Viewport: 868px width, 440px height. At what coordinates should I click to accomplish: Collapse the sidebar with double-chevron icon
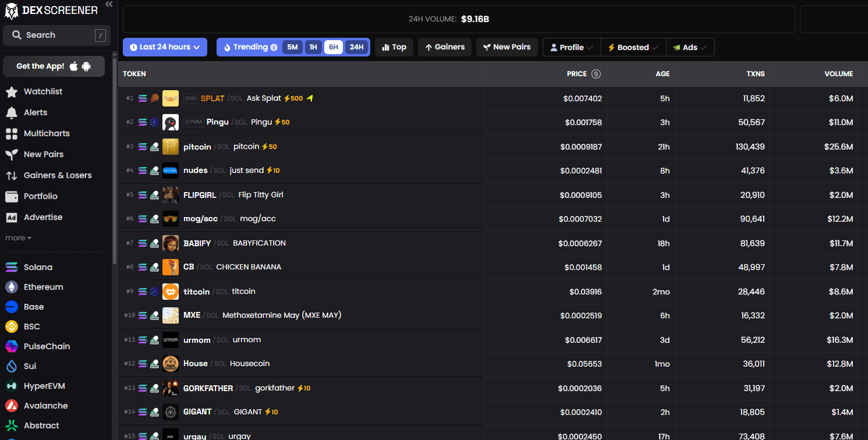[x=109, y=4]
